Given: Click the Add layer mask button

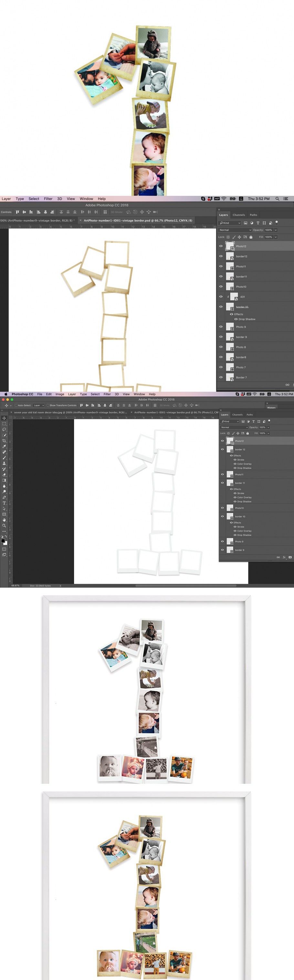Looking at the screenshot, I should tap(290, 557).
